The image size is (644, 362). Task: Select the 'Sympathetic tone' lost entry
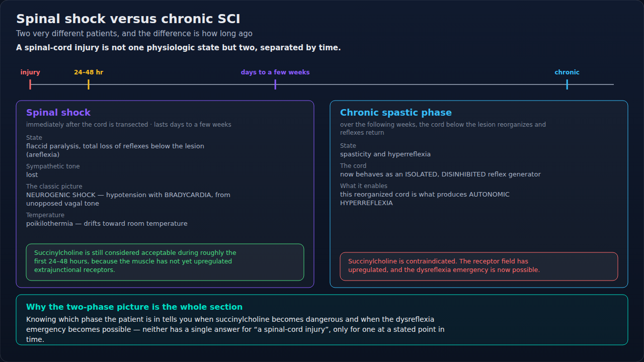pos(32,175)
